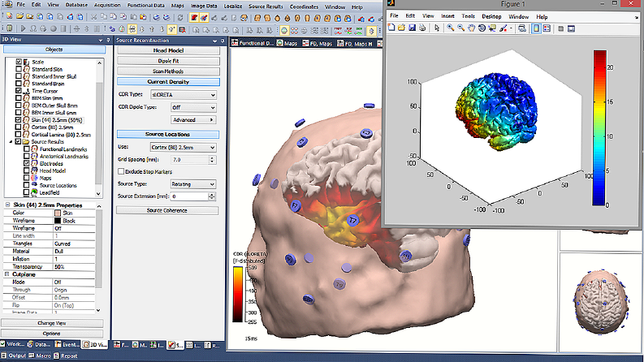
Task: Uncheck the Scale object checkbox
Action: (x=19, y=62)
